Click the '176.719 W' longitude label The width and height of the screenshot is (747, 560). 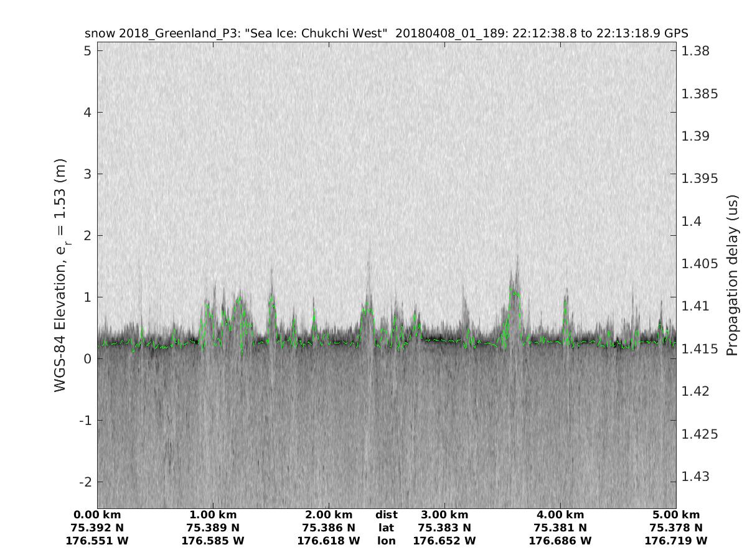point(676,541)
